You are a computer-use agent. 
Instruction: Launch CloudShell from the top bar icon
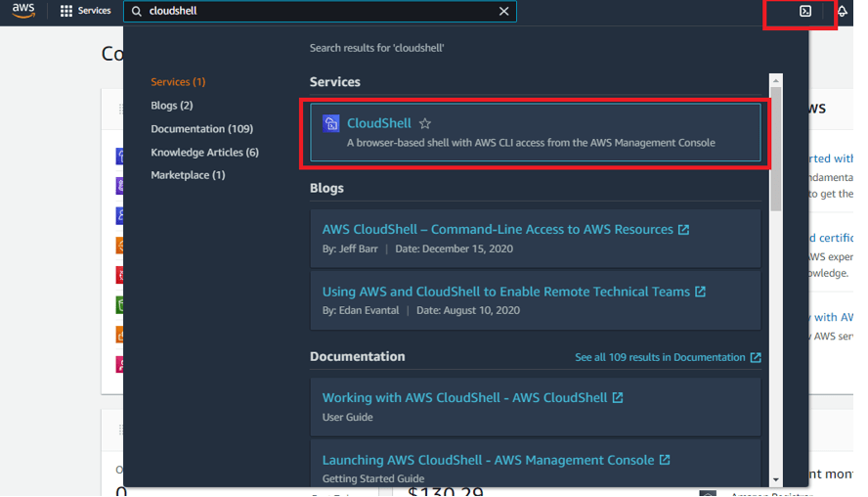click(x=805, y=11)
